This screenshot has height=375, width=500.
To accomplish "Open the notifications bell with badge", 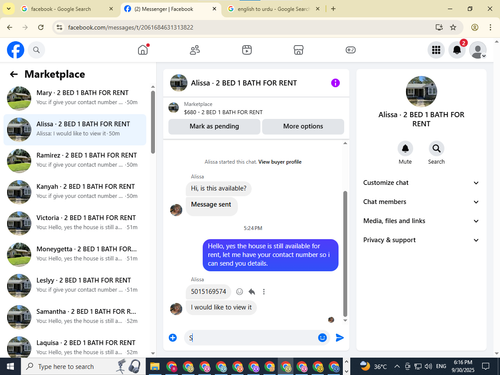I will tap(457, 50).
